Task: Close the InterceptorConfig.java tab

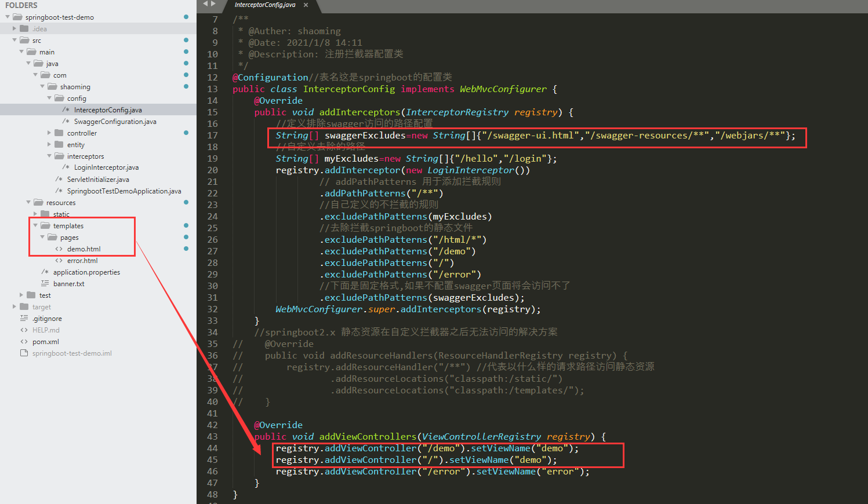Action: click(x=306, y=5)
